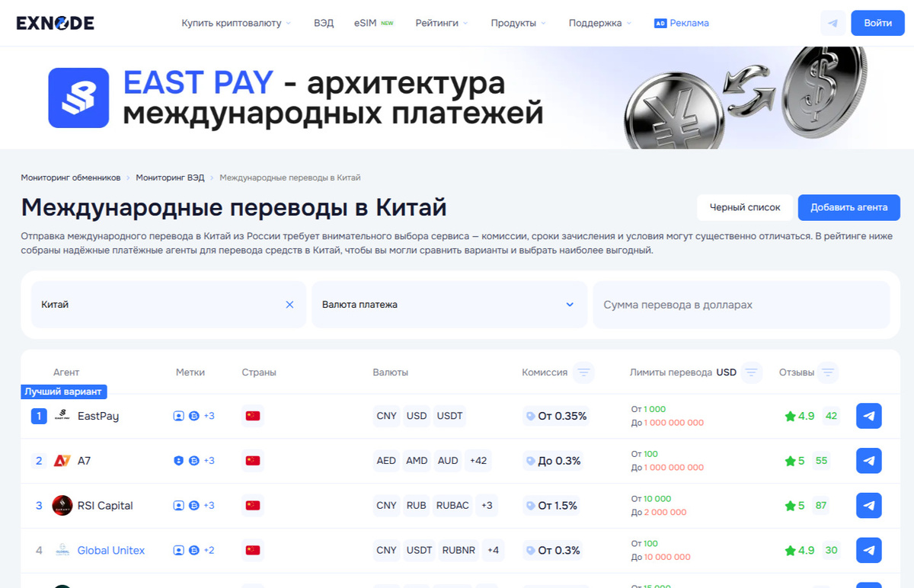This screenshot has width=914, height=588.
Task: Click review count 30 for Global Unitex
Action: [x=831, y=550]
